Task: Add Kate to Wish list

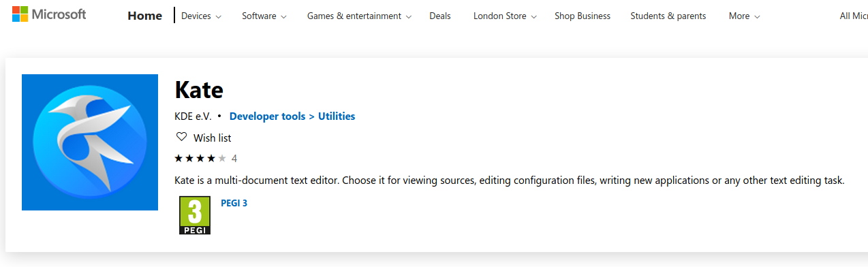Action: point(204,138)
